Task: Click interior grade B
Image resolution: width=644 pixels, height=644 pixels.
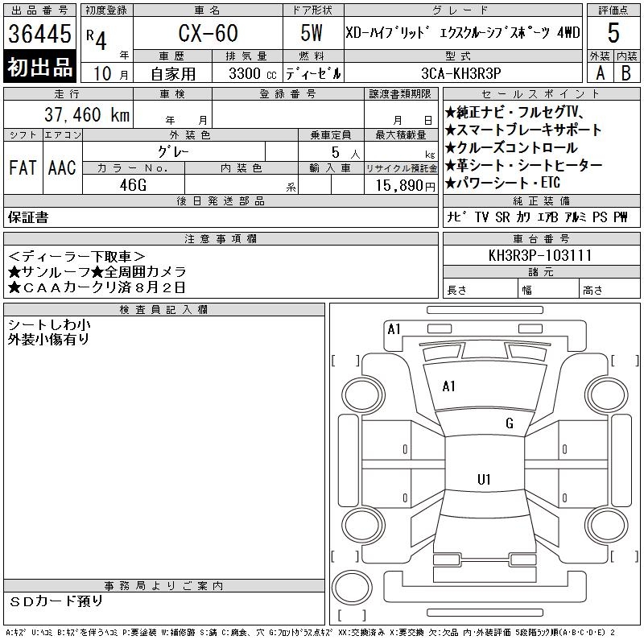Action: pyautogui.click(x=626, y=73)
